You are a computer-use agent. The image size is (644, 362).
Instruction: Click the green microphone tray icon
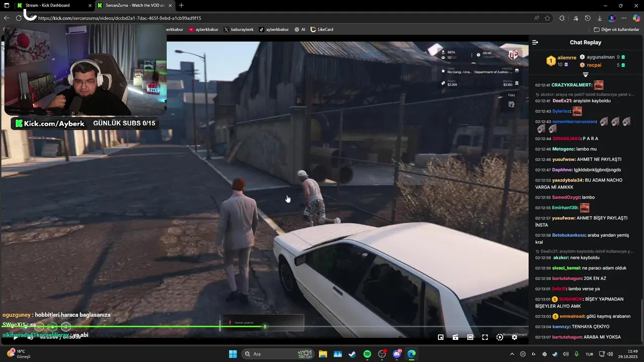coord(576,354)
